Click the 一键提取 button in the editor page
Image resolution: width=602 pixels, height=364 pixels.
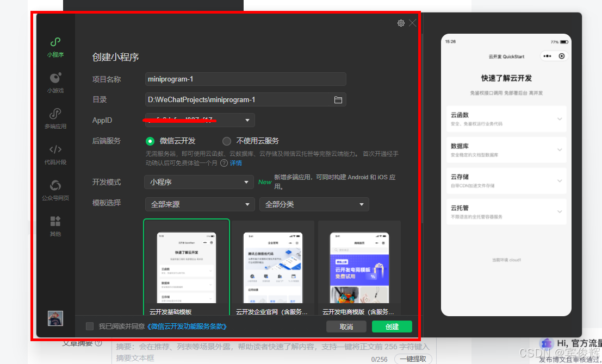pyautogui.click(x=413, y=359)
